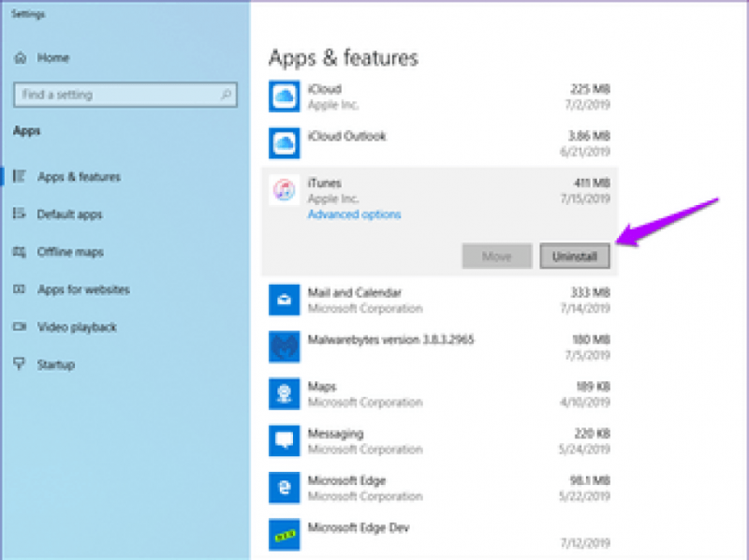Click the Malwarebytes size 180 MB
The image size is (749, 560).
pyautogui.click(x=591, y=340)
